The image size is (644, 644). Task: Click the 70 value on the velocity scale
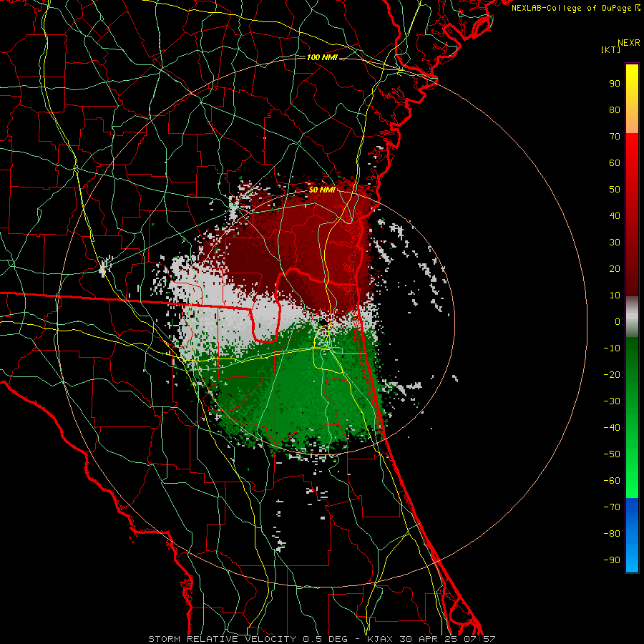(615, 137)
